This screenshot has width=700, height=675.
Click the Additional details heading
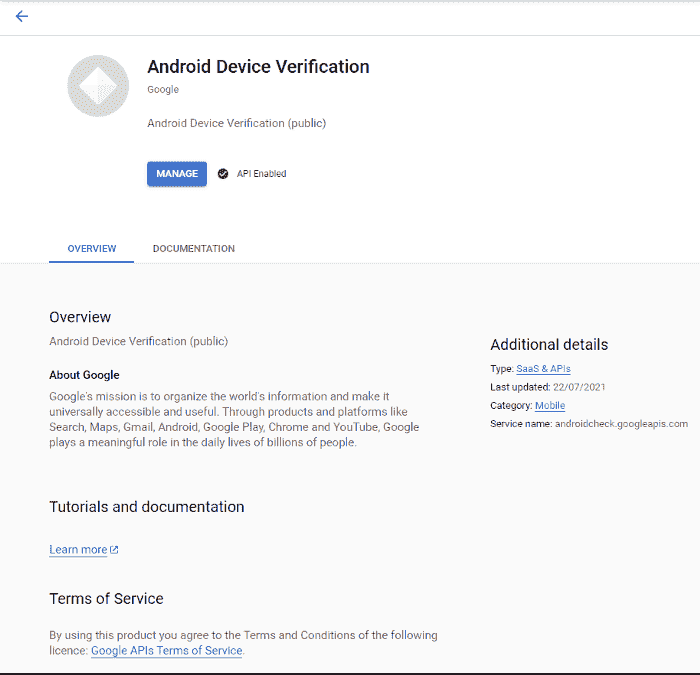click(548, 344)
